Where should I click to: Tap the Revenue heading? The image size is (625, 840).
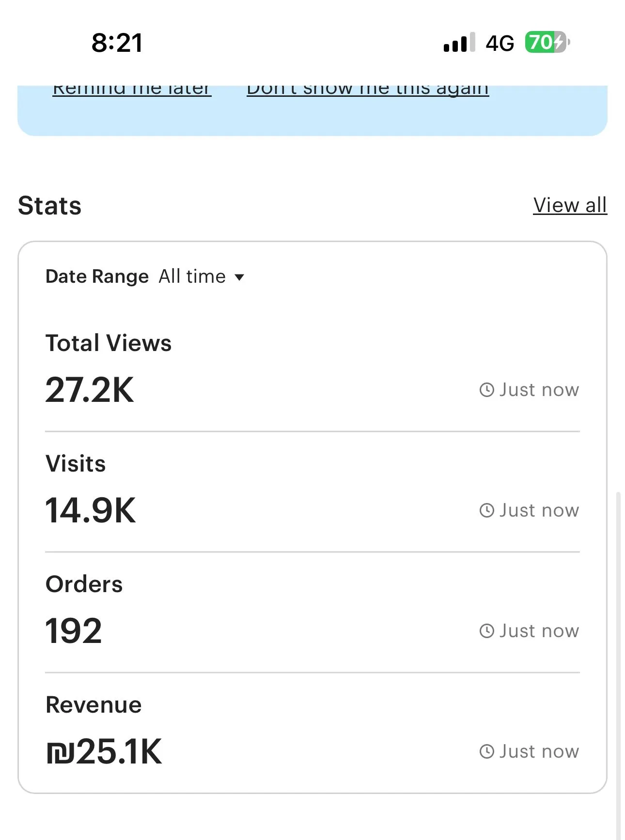pyautogui.click(x=94, y=704)
